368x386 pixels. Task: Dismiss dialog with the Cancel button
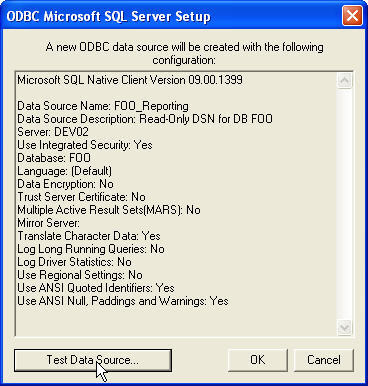[x=324, y=360]
